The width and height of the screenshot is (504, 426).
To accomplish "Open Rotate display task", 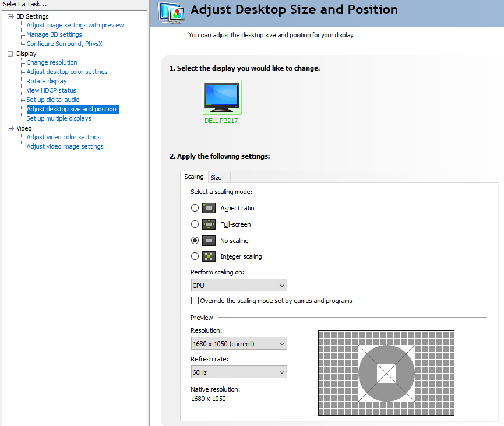I will point(47,81).
